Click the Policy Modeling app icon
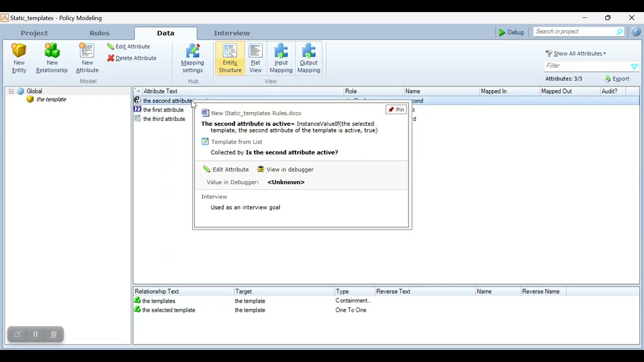The height and width of the screenshot is (362, 644). pyautogui.click(x=5, y=18)
